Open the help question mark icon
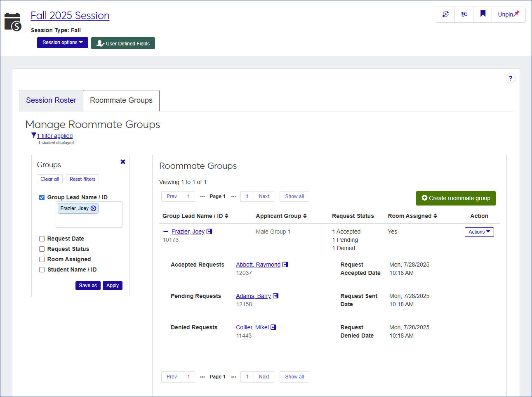Image resolution: width=532 pixels, height=397 pixels. (511, 78)
